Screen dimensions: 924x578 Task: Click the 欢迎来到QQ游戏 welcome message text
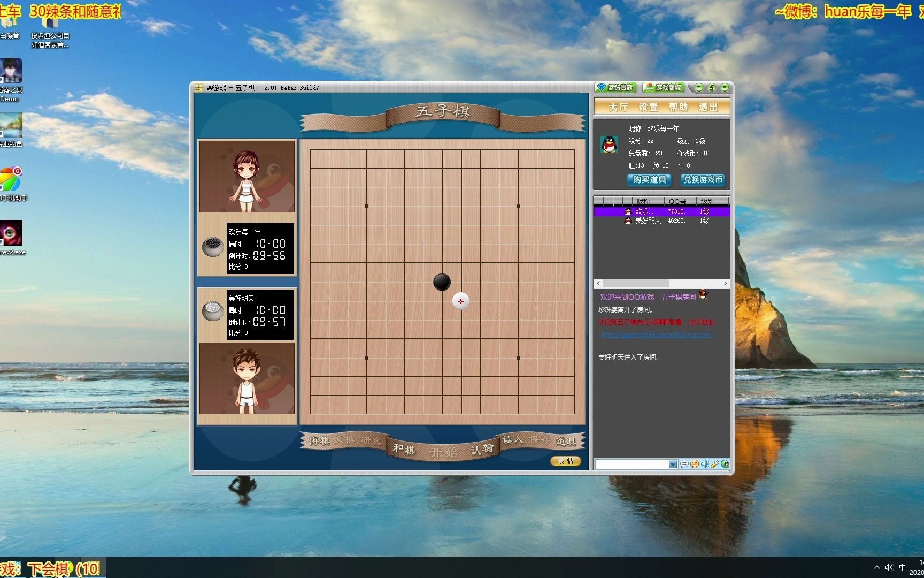click(648, 297)
